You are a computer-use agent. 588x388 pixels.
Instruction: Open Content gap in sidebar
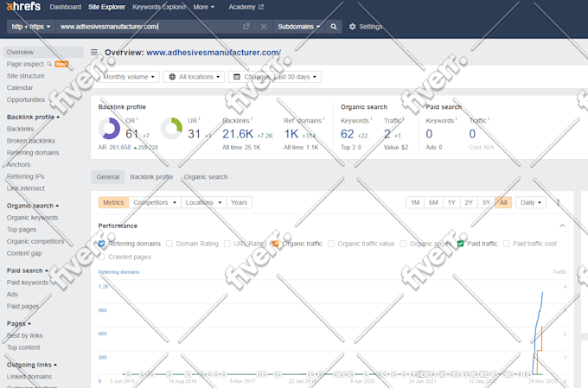pyautogui.click(x=24, y=253)
